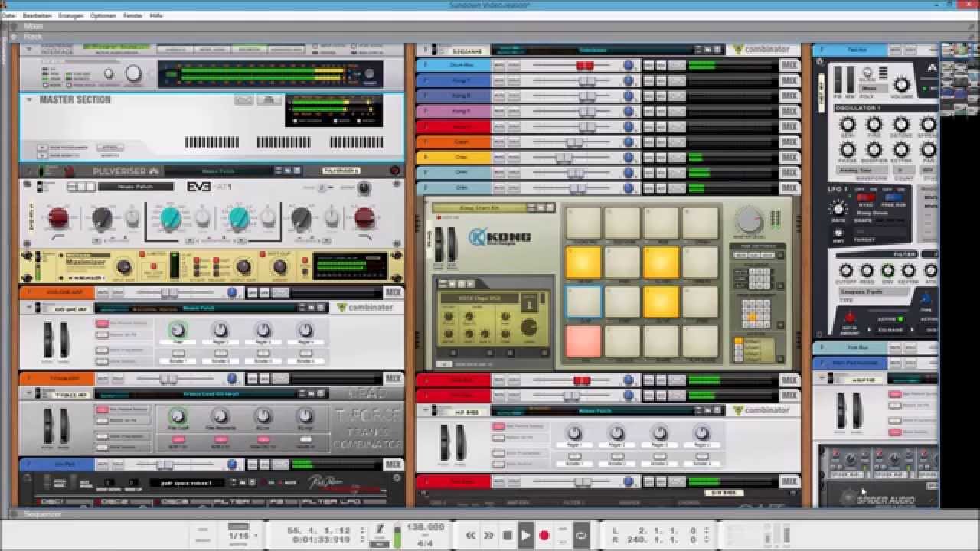Click the MIX button on Drum-Bus channel
Viewport: 980px width, 551px height.
[789, 66]
